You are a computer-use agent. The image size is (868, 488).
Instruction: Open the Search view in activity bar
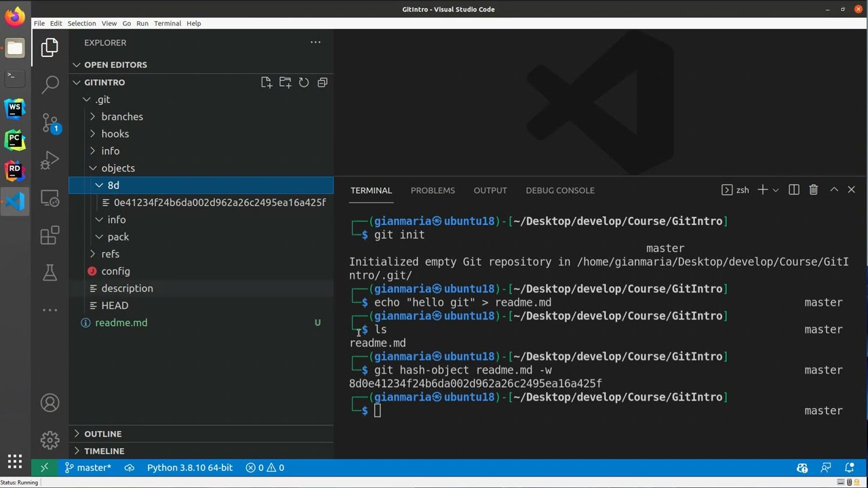50,85
